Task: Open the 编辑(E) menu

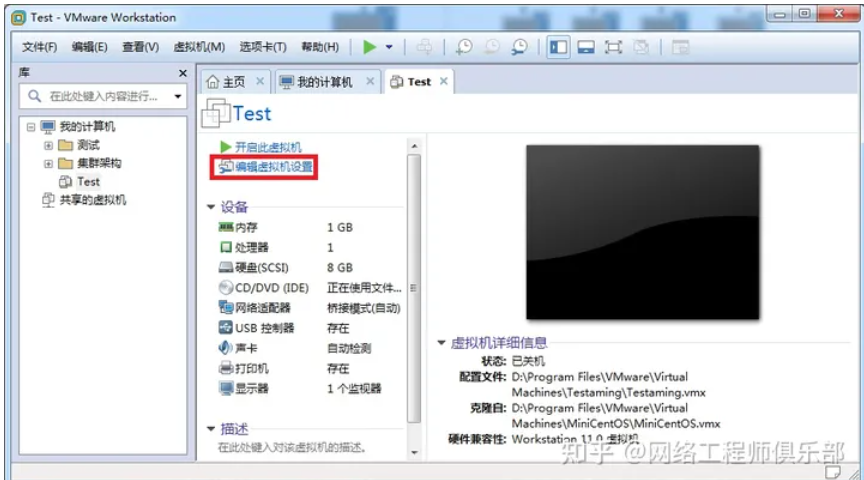Action: pyautogui.click(x=89, y=47)
